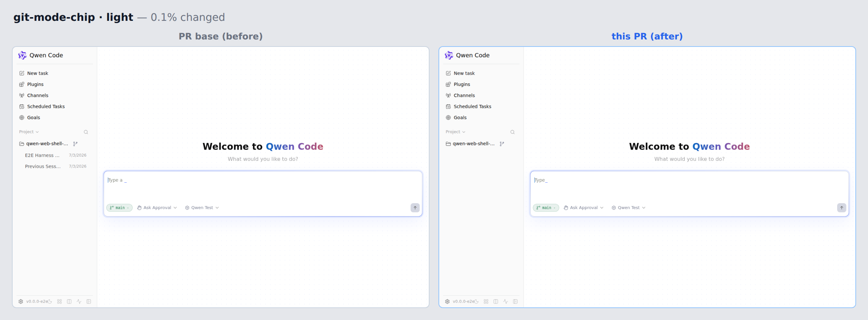Click the 'PR base (before)' heading

[x=221, y=36]
